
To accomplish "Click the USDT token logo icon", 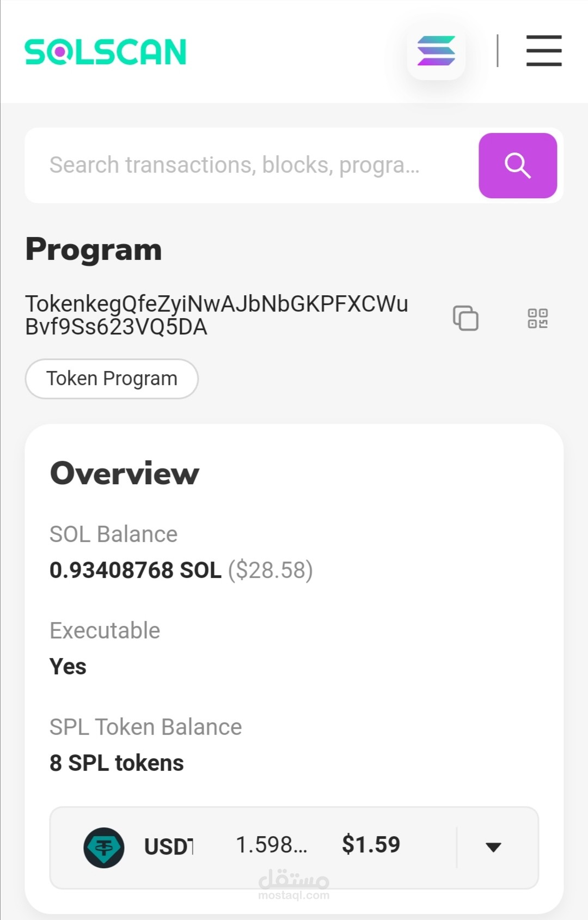I will tap(103, 848).
